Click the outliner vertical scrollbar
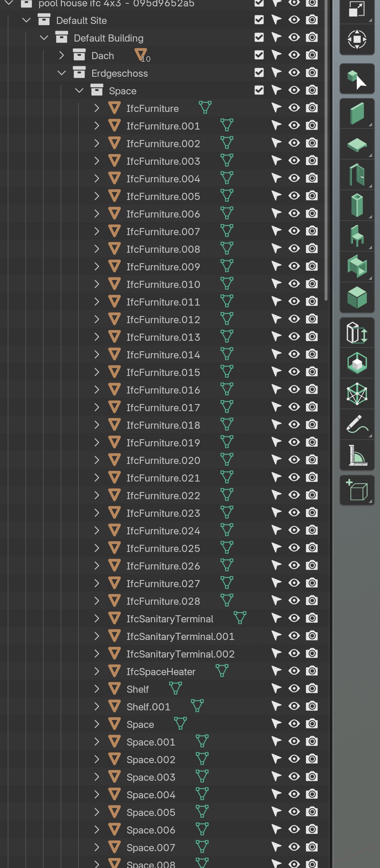This screenshot has height=868, width=380. [326, 150]
